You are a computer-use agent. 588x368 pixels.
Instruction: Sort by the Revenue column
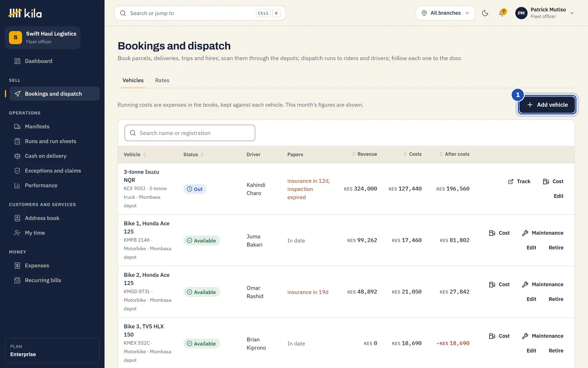364,154
